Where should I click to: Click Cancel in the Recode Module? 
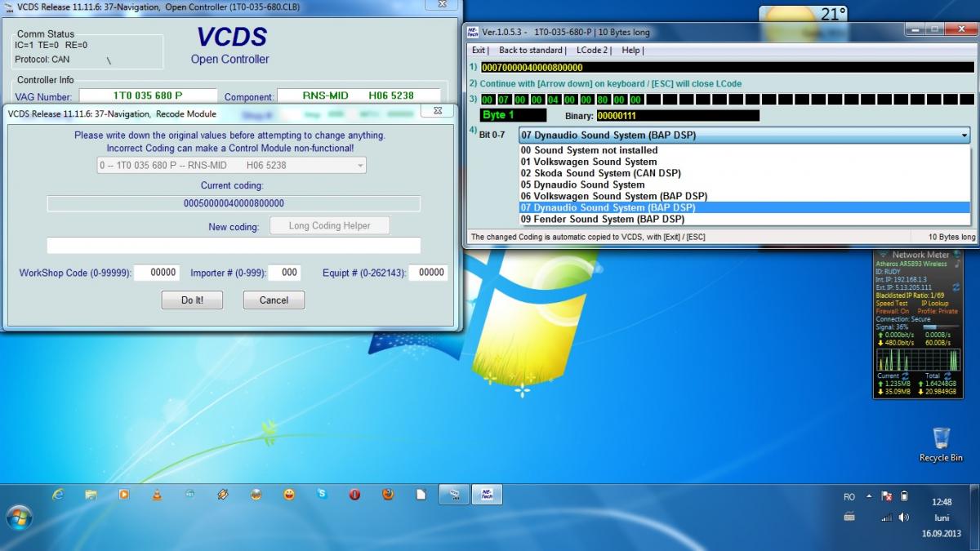pyautogui.click(x=274, y=300)
